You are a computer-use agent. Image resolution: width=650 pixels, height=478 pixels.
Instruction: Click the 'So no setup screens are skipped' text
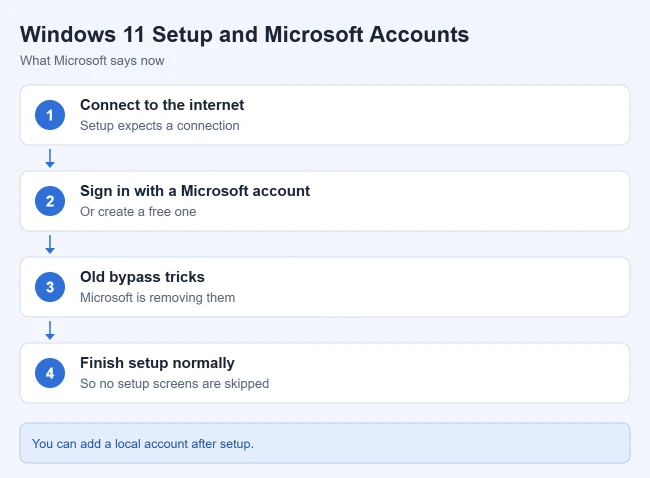[175, 383]
